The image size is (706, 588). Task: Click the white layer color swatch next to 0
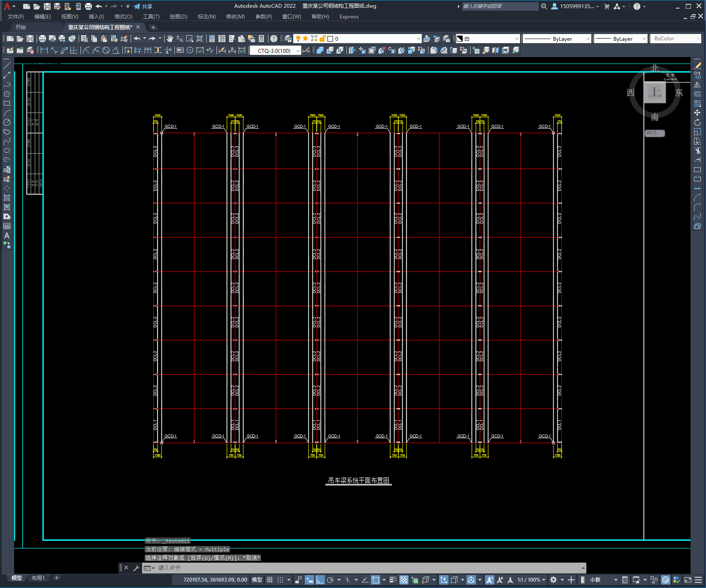(330, 39)
